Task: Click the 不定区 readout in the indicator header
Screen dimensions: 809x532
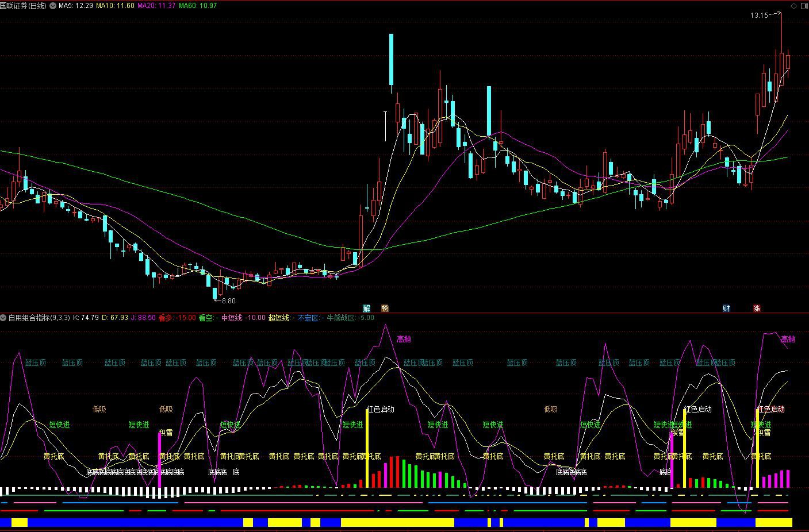Action: pyautogui.click(x=311, y=318)
